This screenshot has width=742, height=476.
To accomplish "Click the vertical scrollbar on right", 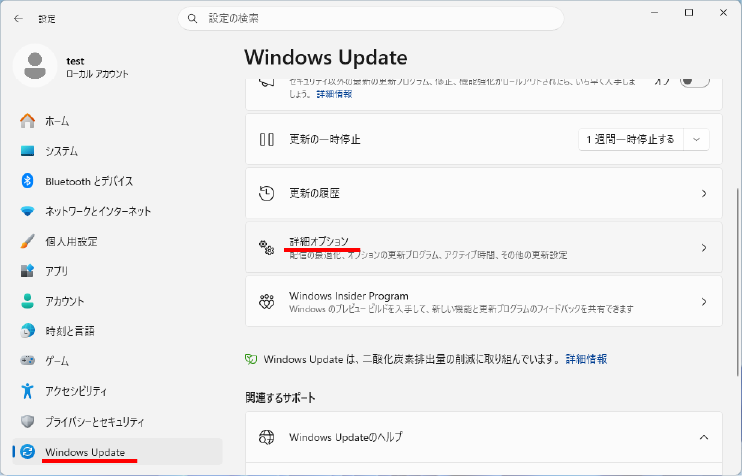I will tap(738, 282).
